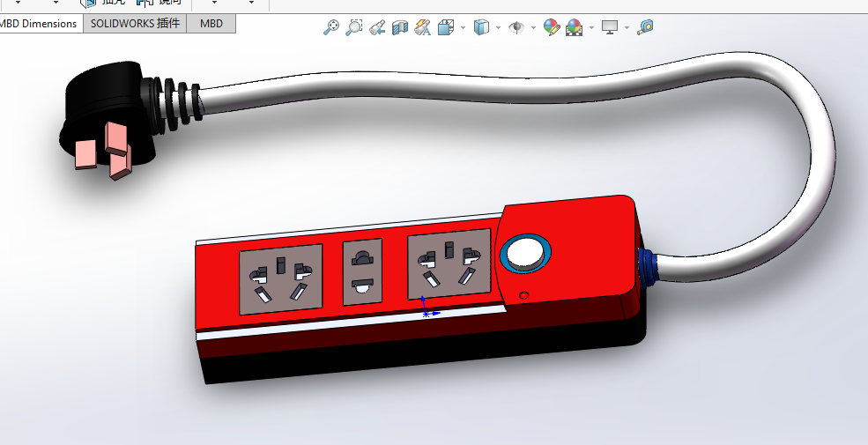868x445 pixels.
Task: Expand the Apply Scene dropdown arrow
Action: (591, 27)
